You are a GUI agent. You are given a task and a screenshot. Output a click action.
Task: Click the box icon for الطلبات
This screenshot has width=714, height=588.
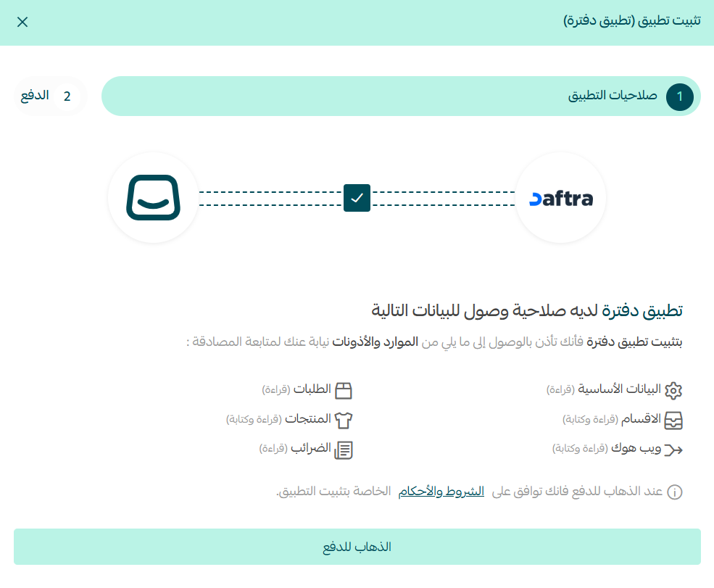click(x=344, y=390)
